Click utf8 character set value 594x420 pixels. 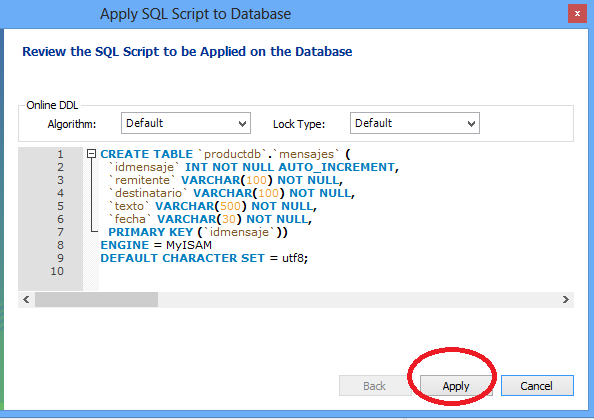293,258
